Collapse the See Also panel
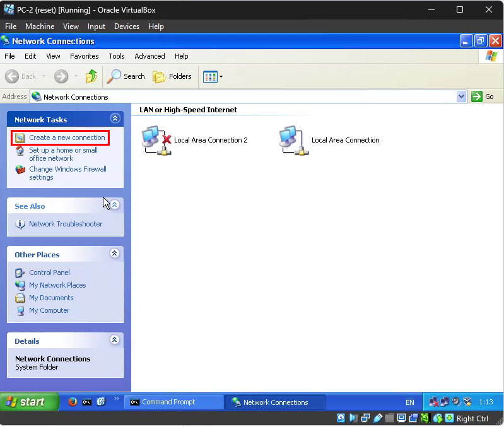This screenshot has height=427, width=504. click(x=115, y=204)
